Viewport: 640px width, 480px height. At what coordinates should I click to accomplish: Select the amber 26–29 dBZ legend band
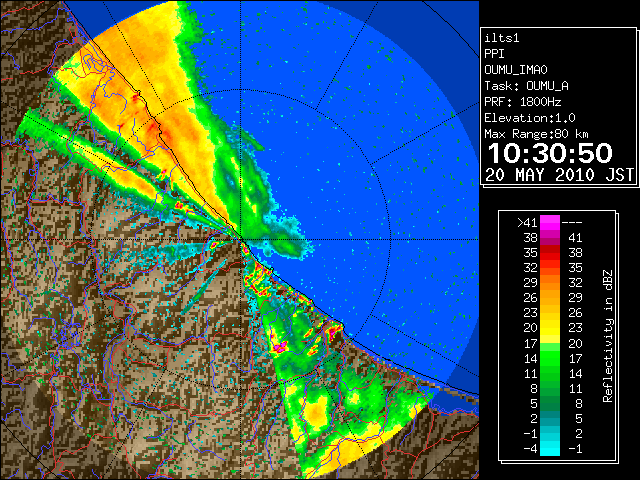pos(550,298)
